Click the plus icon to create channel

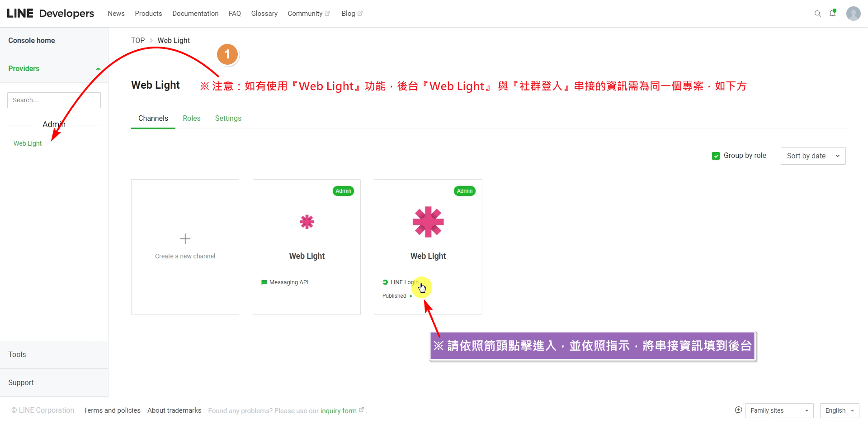pos(185,238)
